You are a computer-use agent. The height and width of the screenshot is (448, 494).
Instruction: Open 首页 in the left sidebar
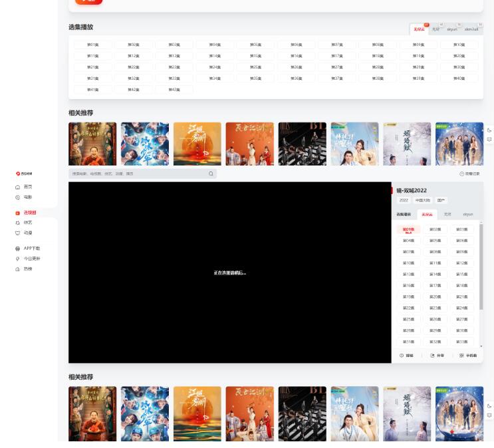pos(28,187)
